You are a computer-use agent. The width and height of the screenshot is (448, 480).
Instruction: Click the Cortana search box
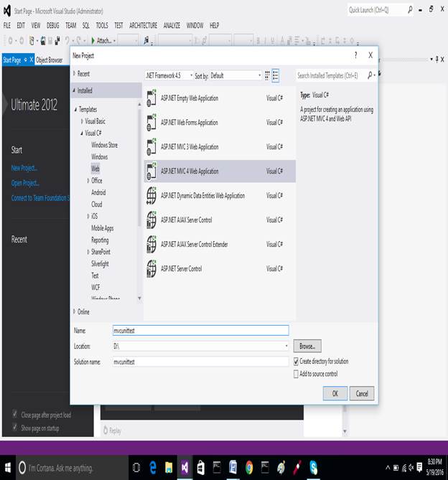[72, 468]
